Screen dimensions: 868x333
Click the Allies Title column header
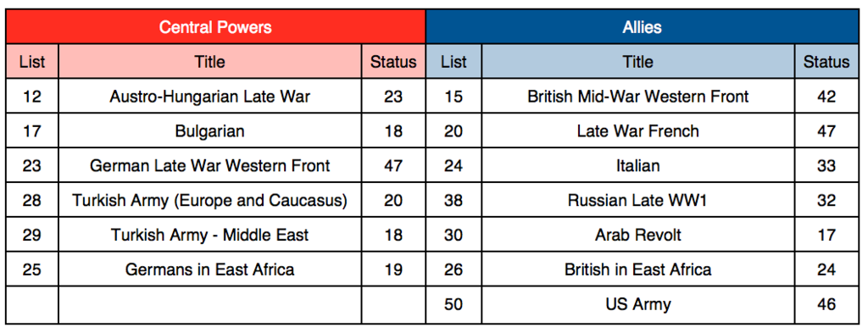pyautogui.click(x=638, y=61)
